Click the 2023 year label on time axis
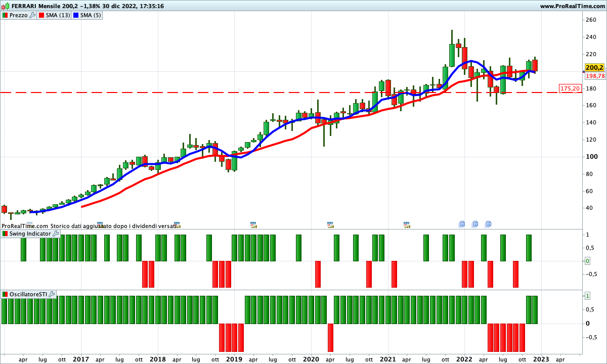Screen dimensions: 607x364 click(541, 359)
